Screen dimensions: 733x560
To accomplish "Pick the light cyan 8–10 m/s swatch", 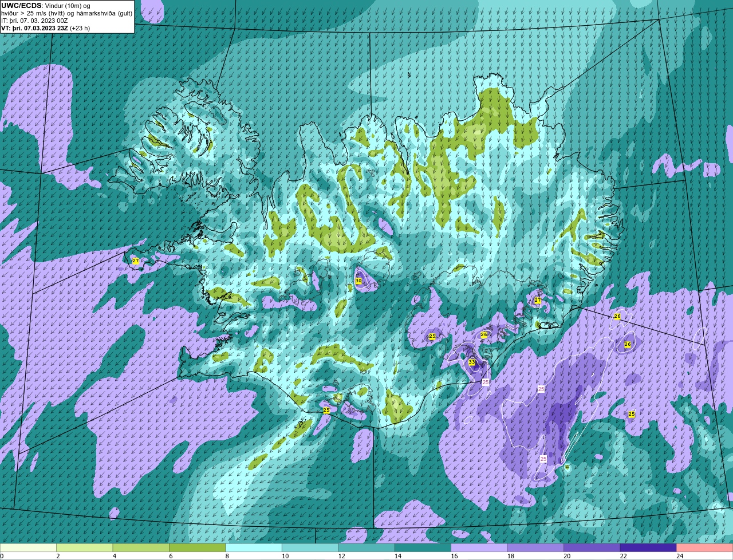I will (x=254, y=548).
